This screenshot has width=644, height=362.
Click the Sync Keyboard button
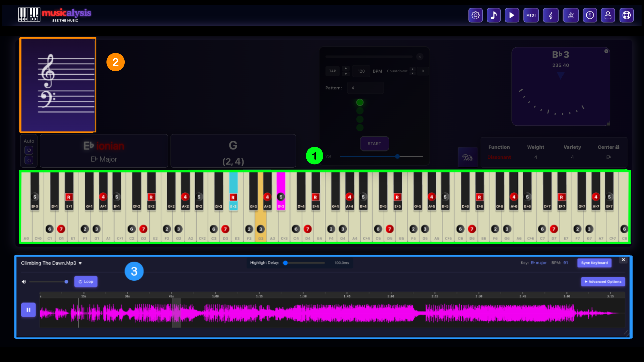point(594,263)
